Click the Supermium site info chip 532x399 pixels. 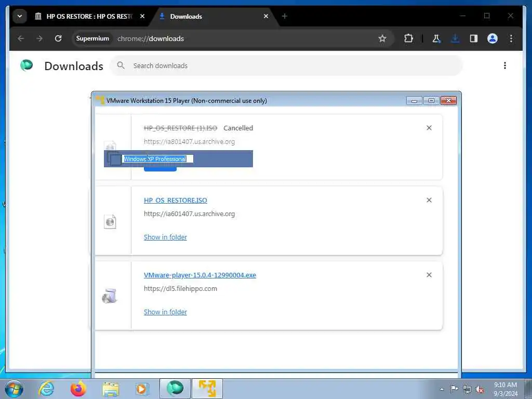[92, 38]
